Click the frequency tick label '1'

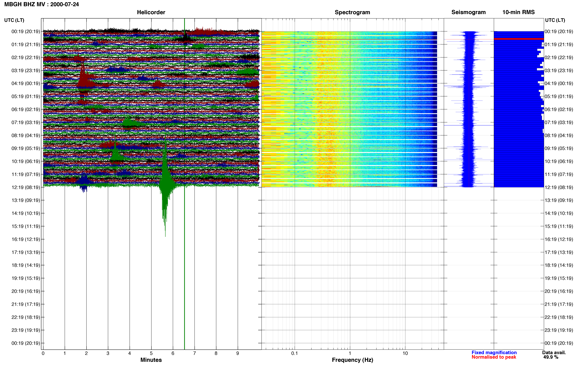click(350, 353)
